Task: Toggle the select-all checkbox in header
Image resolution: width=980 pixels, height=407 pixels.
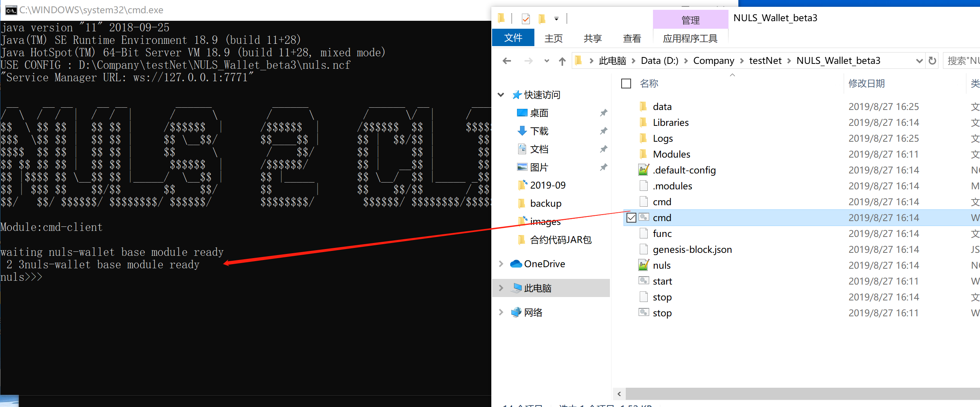Action: pyautogui.click(x=626, y=84)
